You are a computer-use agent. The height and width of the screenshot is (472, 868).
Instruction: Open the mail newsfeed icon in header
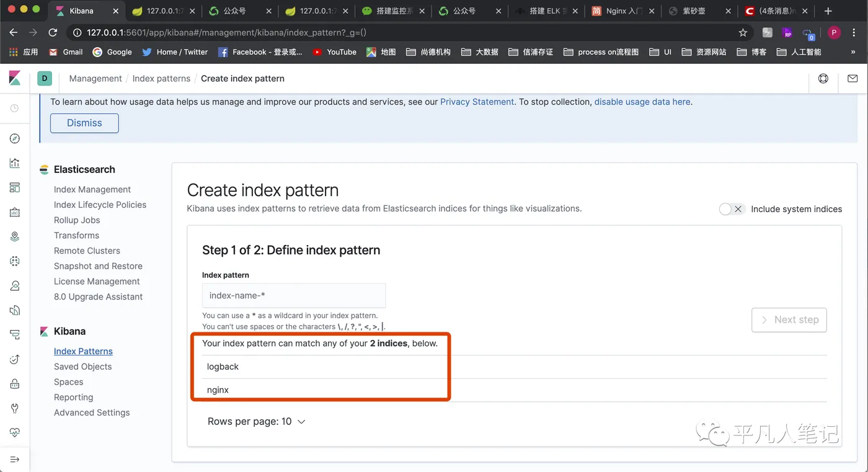852,78
